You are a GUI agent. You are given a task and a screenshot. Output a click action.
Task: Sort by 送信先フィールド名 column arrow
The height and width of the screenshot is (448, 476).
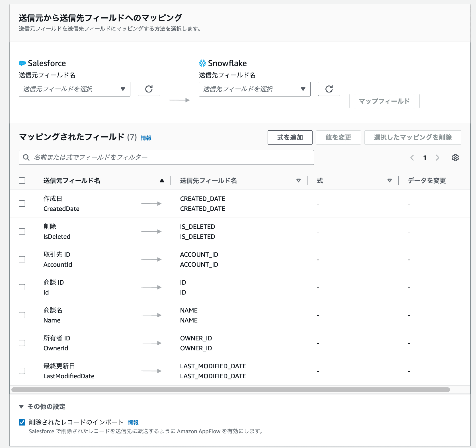click(298, 180)
